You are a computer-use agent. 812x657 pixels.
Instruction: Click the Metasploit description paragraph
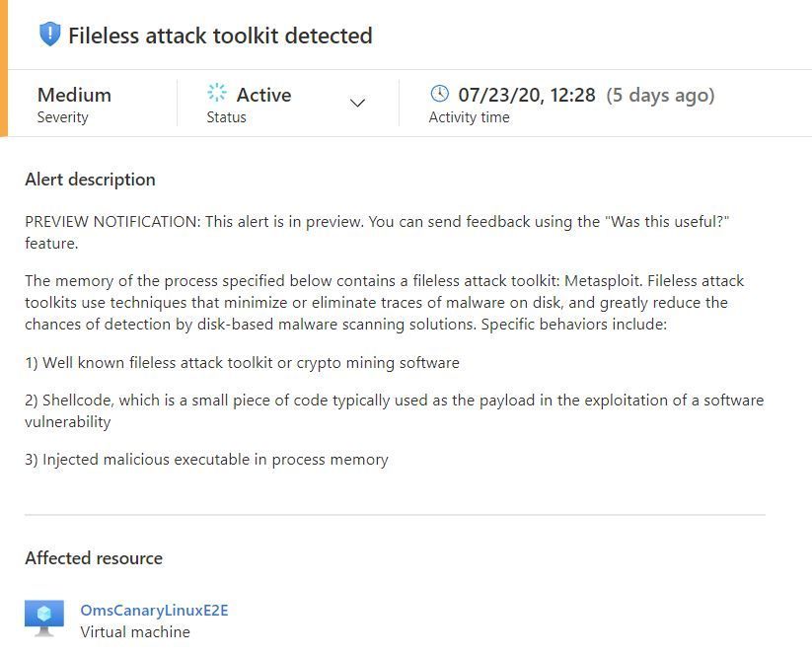[x=384, y=302]
